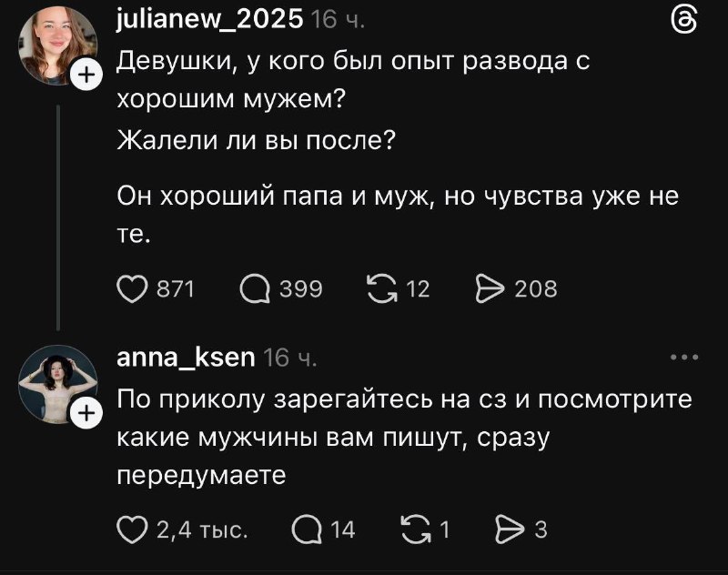Repost anna_ksen's comment

click(x=414, y=529)
